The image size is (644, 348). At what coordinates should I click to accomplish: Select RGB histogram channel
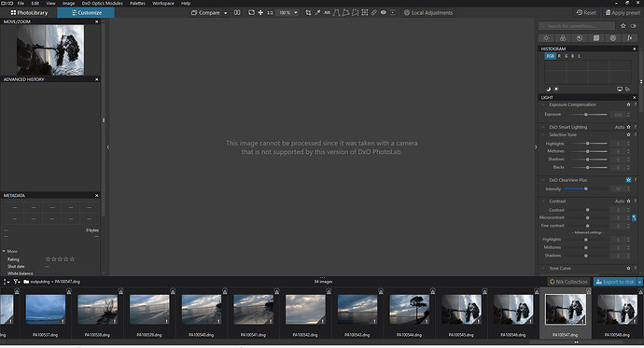tap(551, 56)
